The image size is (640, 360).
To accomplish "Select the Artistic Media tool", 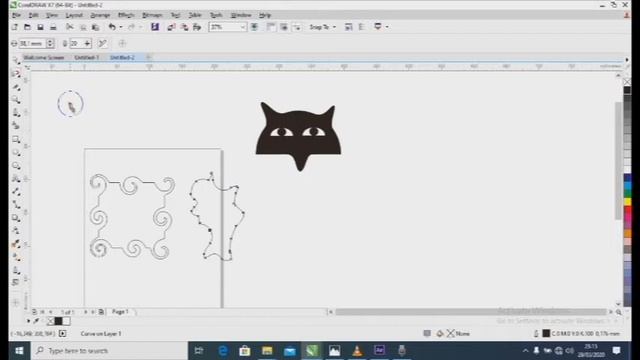I will (x=16, y=126).
